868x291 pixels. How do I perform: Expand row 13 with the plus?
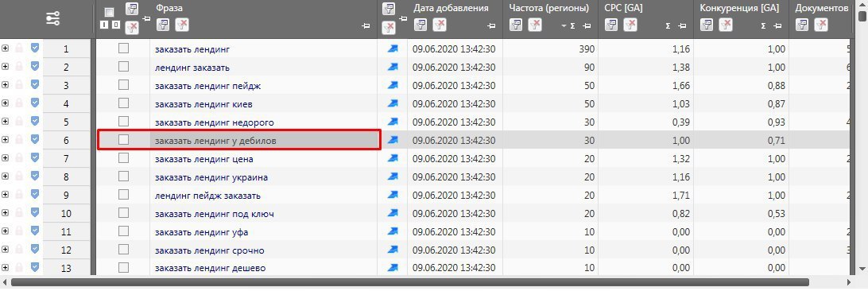(6, 268)
